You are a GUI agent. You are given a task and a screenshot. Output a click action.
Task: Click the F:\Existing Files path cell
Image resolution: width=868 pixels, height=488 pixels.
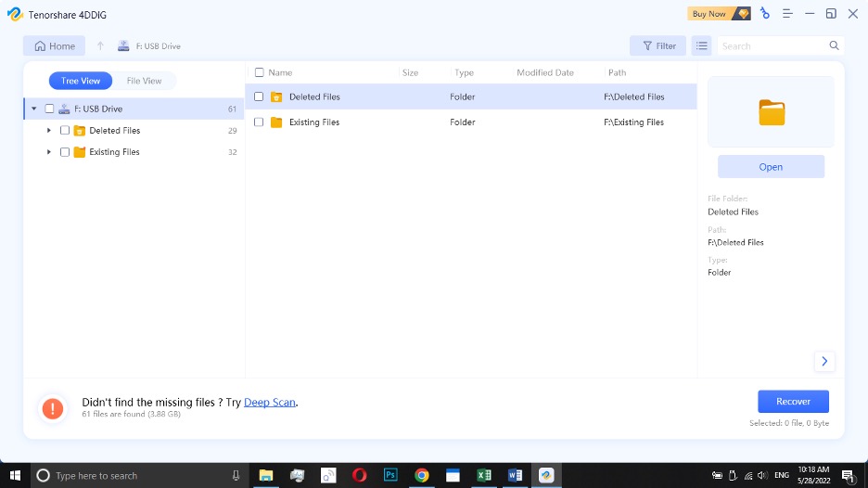point(633,122)
